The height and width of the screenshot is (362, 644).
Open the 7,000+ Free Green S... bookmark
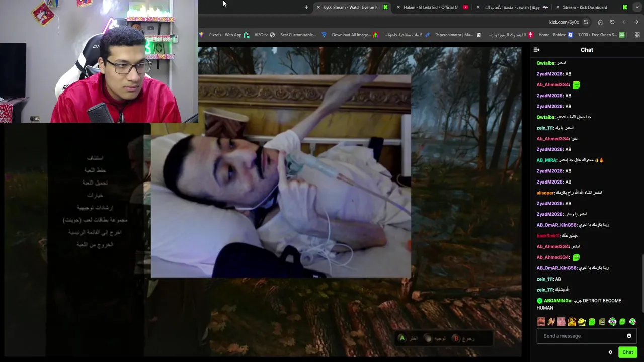(x=601, y=35)
